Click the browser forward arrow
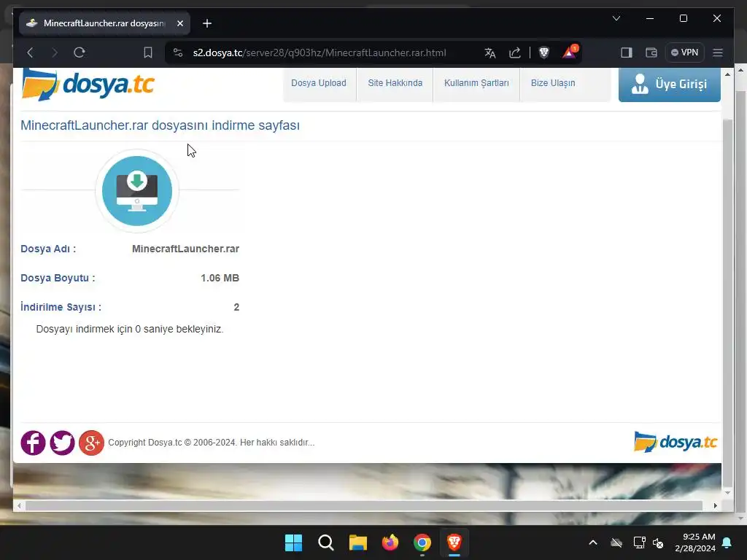 (54, 52)
